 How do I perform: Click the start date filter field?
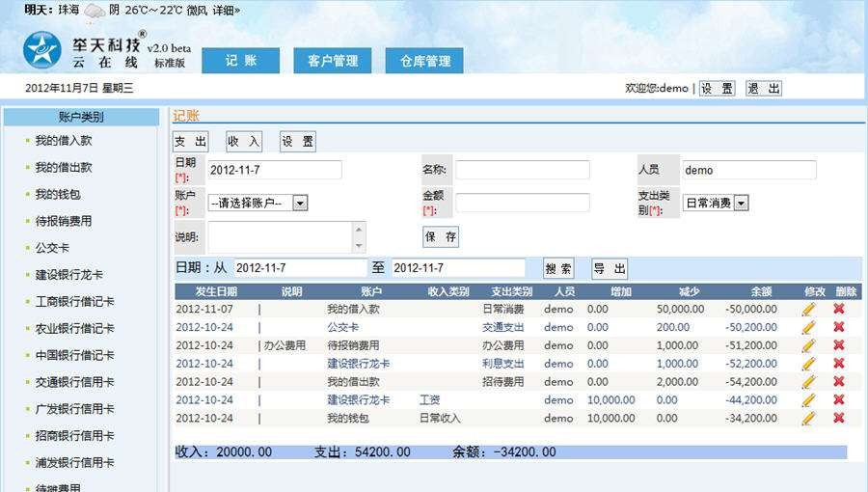[301, 268]
